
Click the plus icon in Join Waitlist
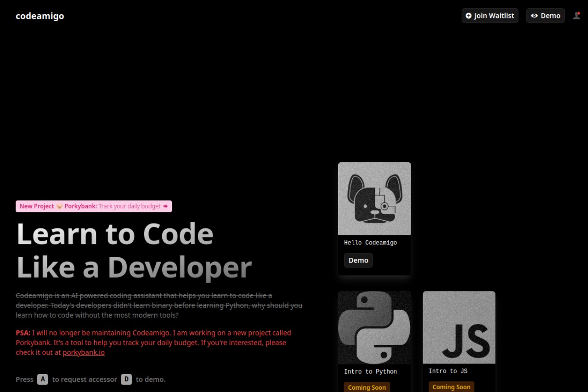click(x=469, y=16)
